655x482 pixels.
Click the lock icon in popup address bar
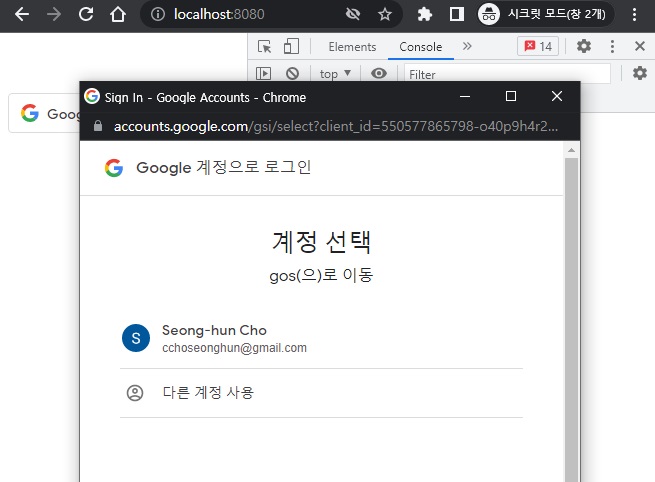point(98,126)
